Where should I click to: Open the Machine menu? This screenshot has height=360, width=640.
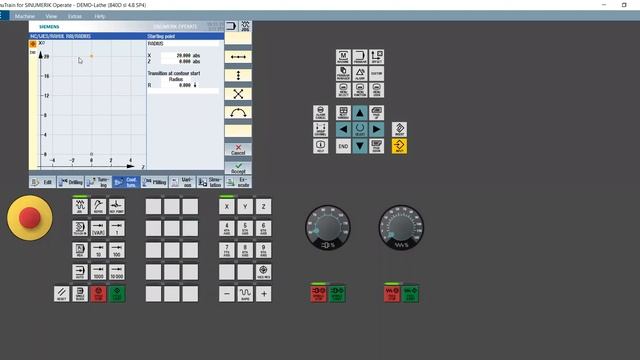tap(24, 16)
